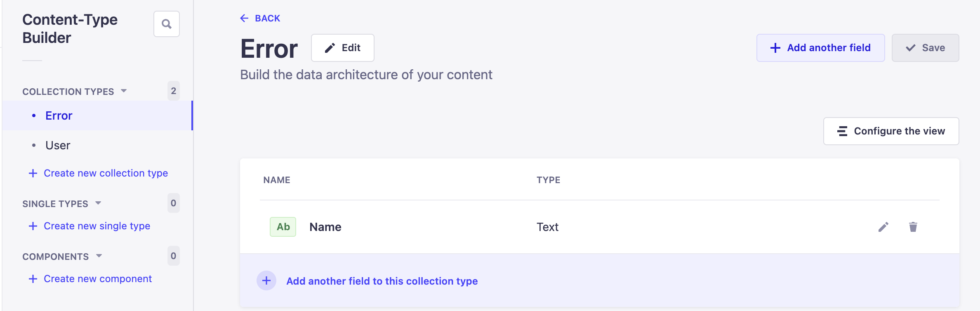The width and height of the screenshot is (980, 311).
Task: Click the plus icon inside Add another field button
Action: click(x=775, y=47)
